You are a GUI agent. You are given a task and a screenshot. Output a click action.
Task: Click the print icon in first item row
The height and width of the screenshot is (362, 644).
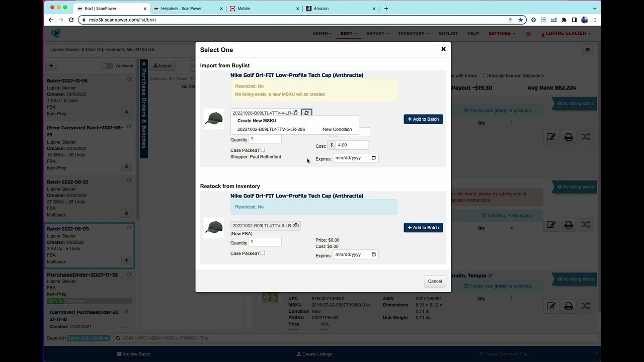(569, 137)
